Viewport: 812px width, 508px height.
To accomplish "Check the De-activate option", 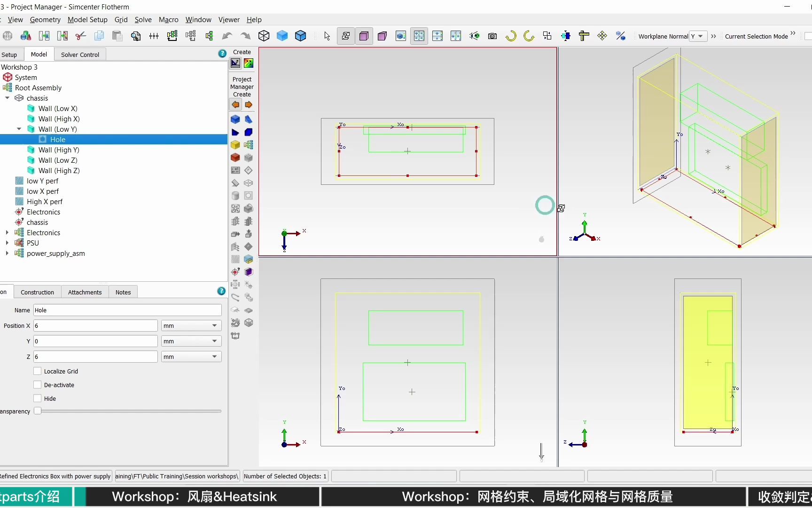I will [38, 385].
